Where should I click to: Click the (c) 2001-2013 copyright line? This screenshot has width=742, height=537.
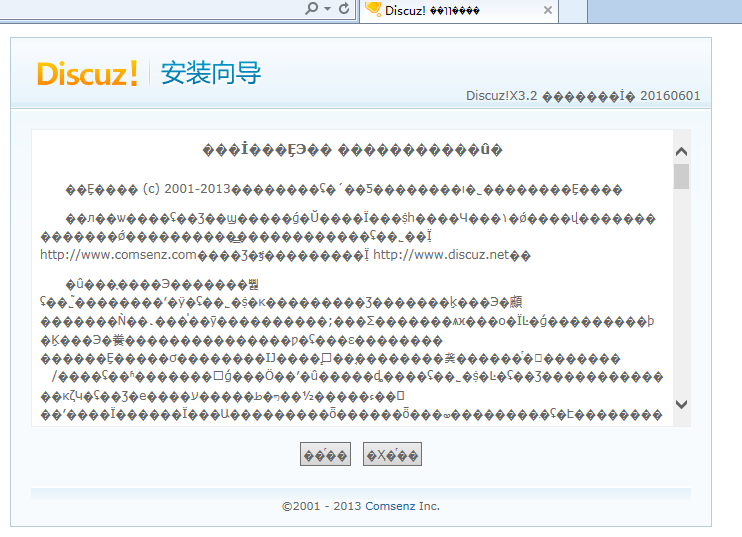pos(344,190)
